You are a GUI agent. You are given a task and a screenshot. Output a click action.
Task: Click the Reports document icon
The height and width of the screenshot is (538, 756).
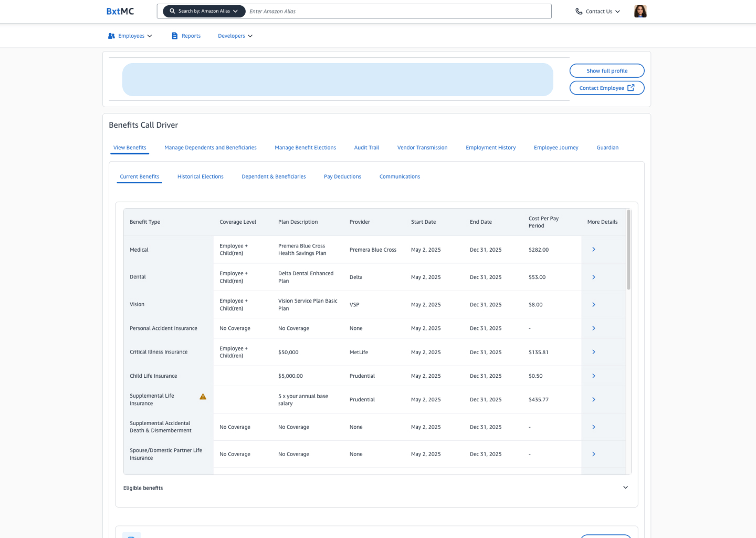[x=175, y=36]
